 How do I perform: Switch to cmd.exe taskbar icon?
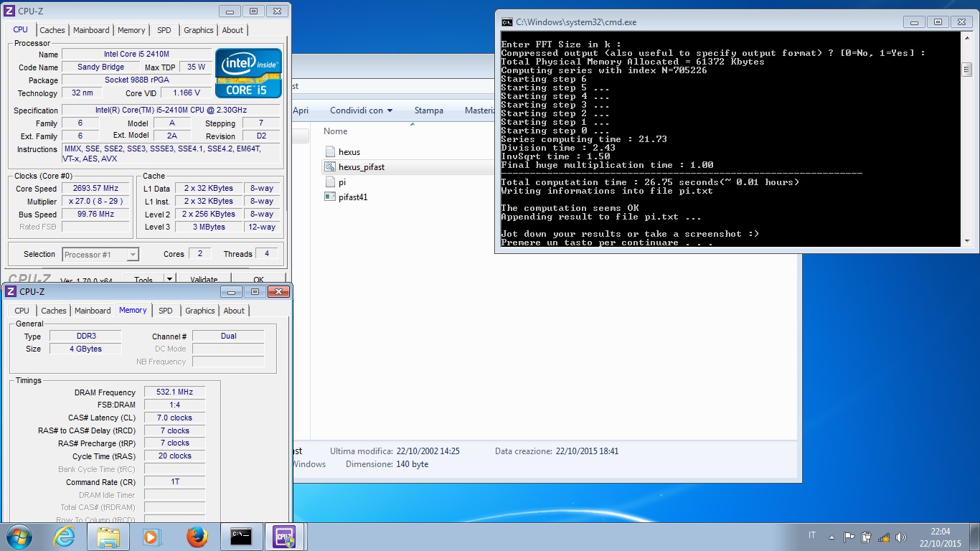(241, 537)
